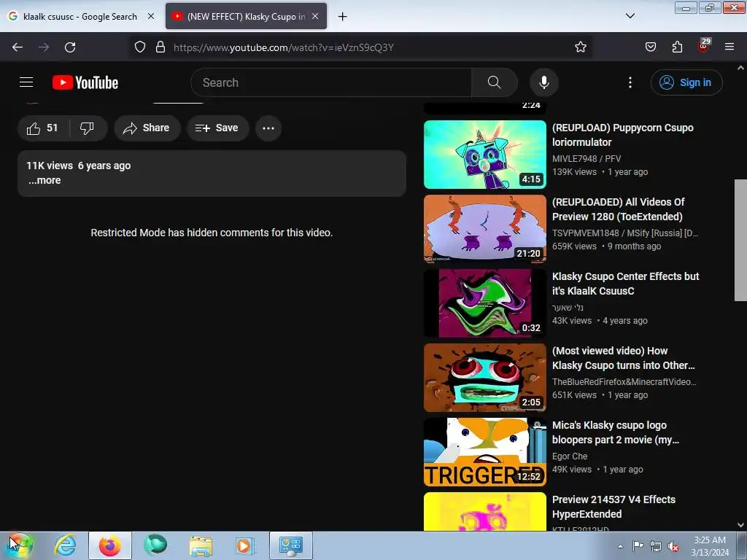Viewport: 747px width, 560px height.
Task: Click the page vertical scrollbar thumb
Action: pos(740,240)
